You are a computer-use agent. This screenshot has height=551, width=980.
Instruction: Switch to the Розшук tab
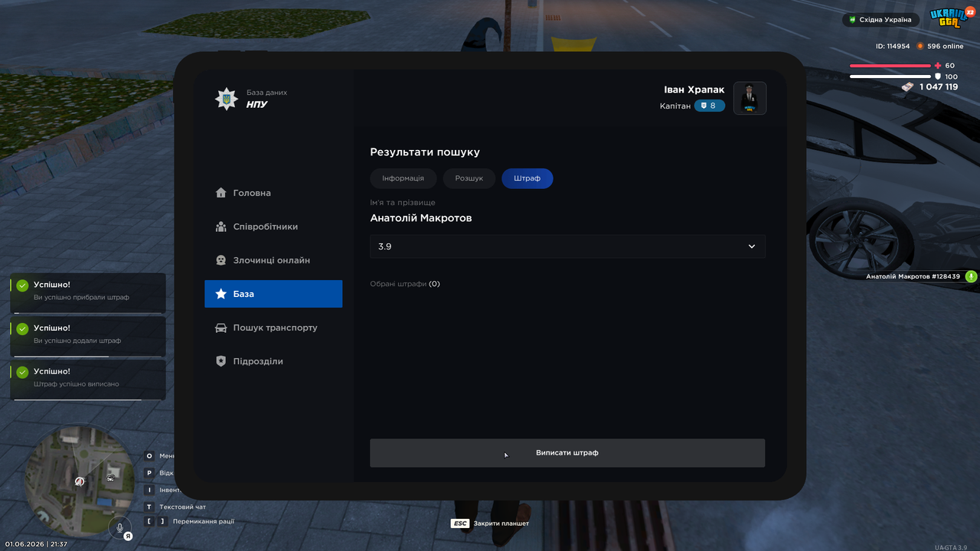pyautogui.click(x=469, y=178)
